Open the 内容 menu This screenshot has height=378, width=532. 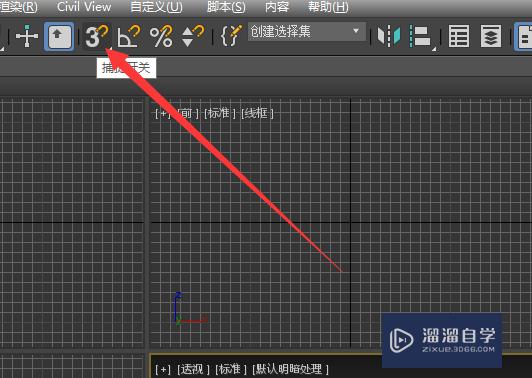click(x=277, y=7)
